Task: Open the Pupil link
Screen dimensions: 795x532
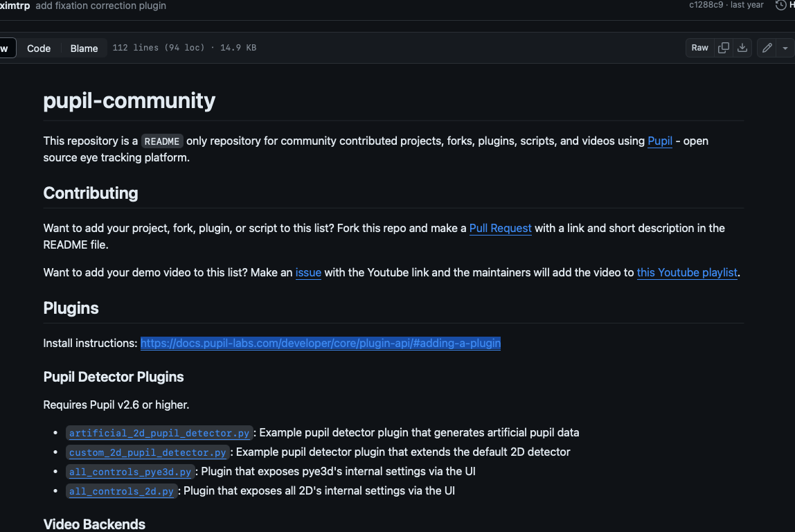Action: coord(660,141)
